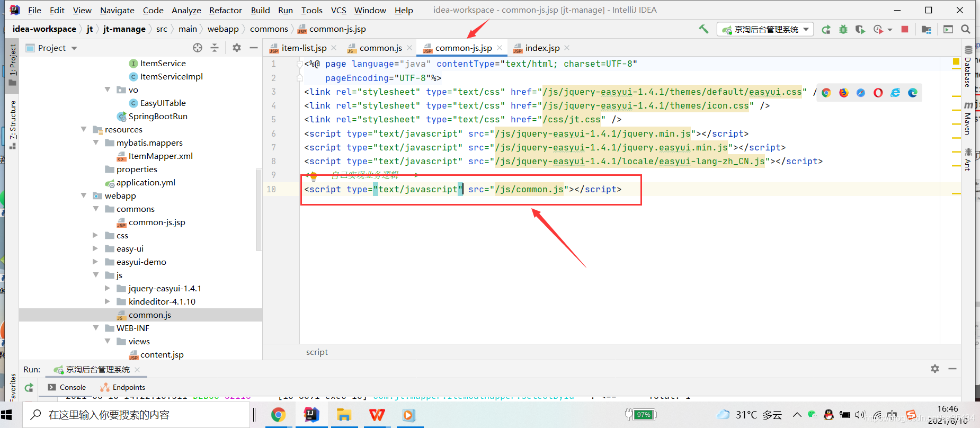This screenshot has height=428, width=980.
Task: Collapse the WEB-INF folder
Action: pos(96,328)
